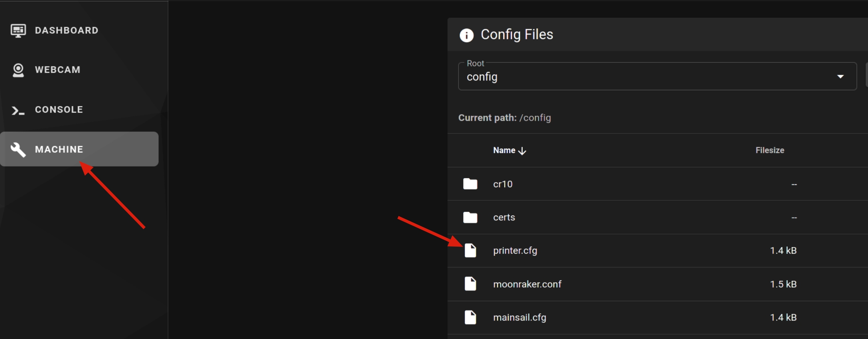This screenshot has height=339, width=868.
Task: Sort files by Filesize column
Action: tap(770, 150)
